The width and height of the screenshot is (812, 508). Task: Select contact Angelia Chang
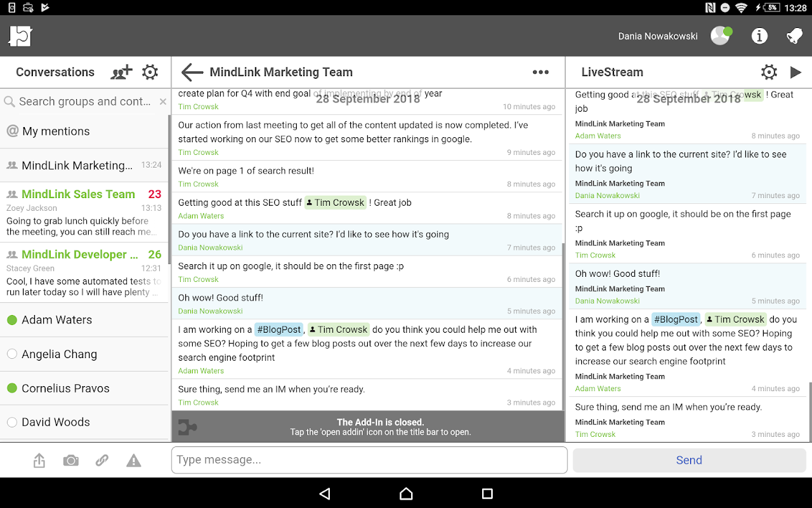tap(85, 354)
